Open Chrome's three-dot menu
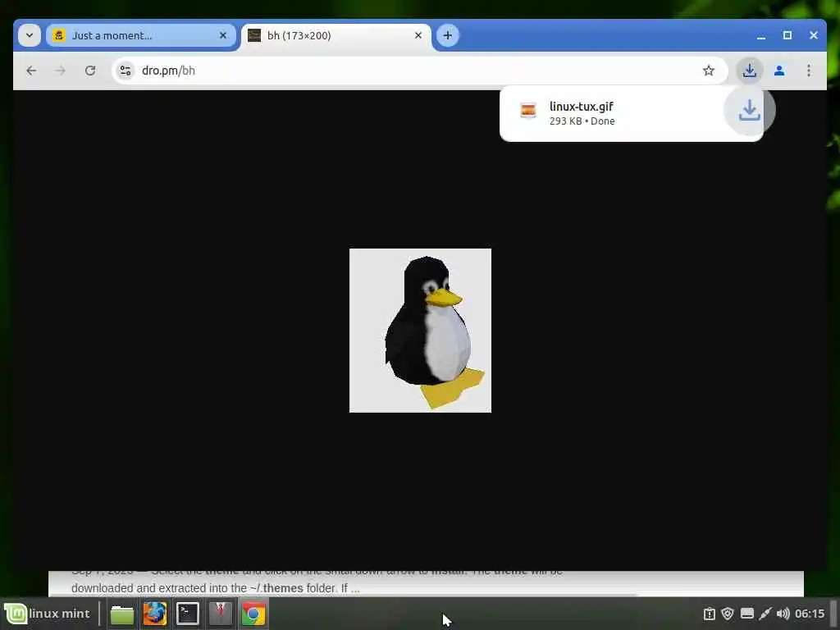This screenshot has width=840, height=630. pos(808,71)
